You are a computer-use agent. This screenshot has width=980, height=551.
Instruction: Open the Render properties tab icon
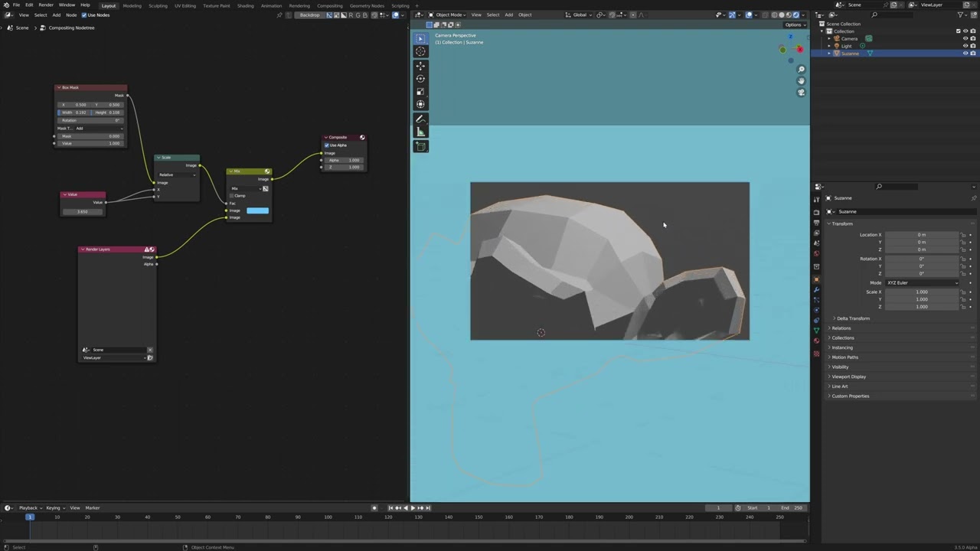[x=816, y=212]
